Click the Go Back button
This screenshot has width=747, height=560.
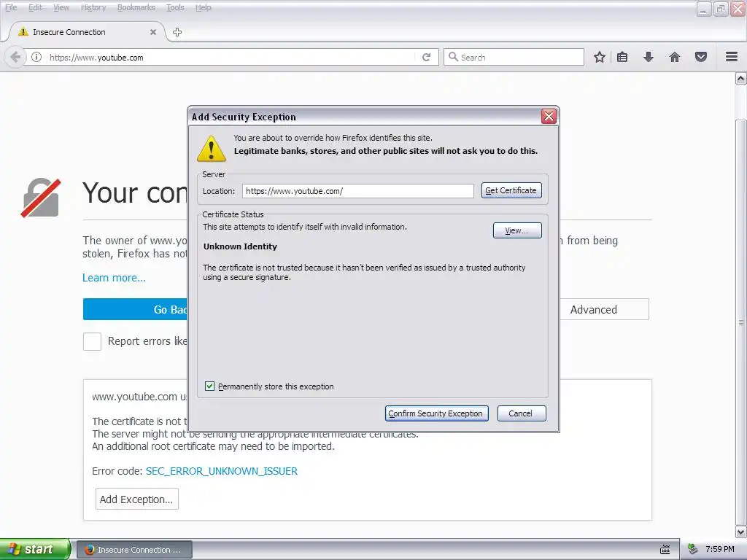(135, 309)
